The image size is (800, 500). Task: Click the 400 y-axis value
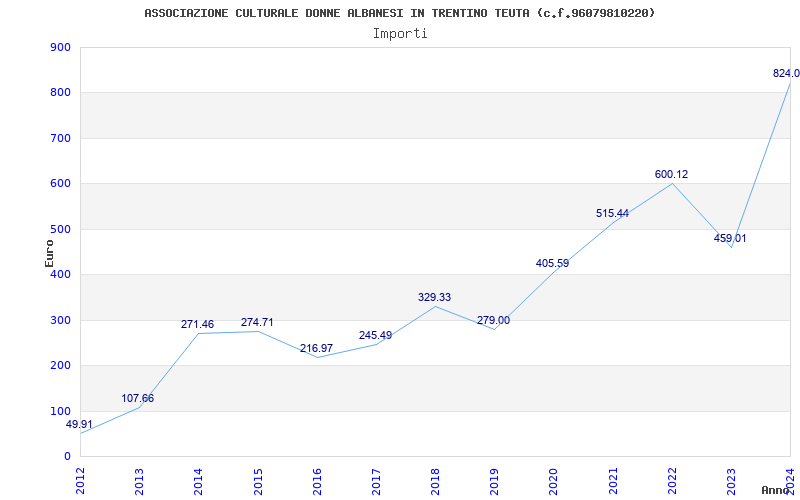pyautogui.click(x=60, y=274)
